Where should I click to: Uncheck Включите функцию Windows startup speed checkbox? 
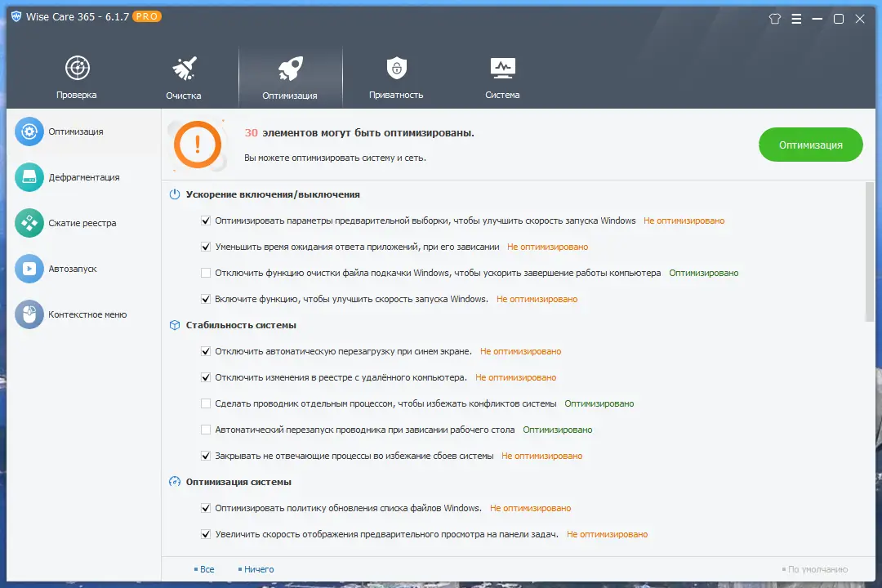206,299
